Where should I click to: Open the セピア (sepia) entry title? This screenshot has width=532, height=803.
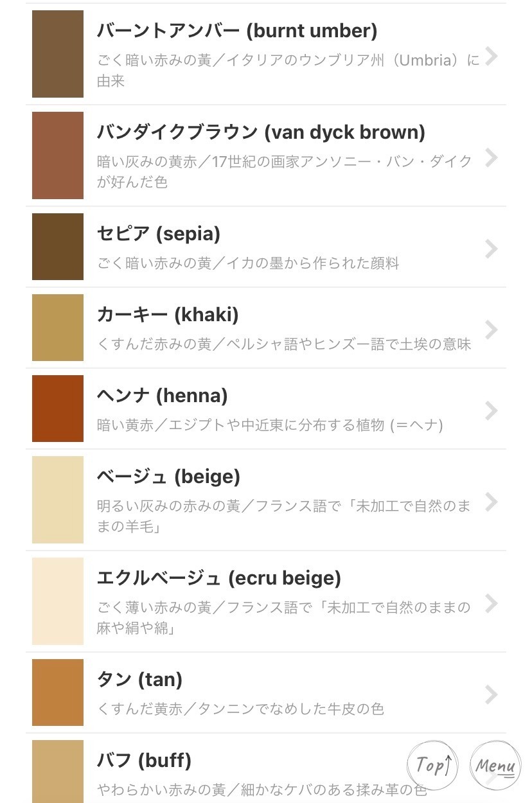tap(159, 234)
